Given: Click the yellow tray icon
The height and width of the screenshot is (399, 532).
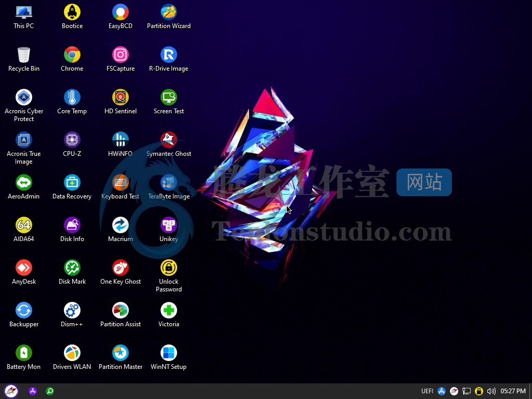Looking at the screenshot, I should point(478,391).
